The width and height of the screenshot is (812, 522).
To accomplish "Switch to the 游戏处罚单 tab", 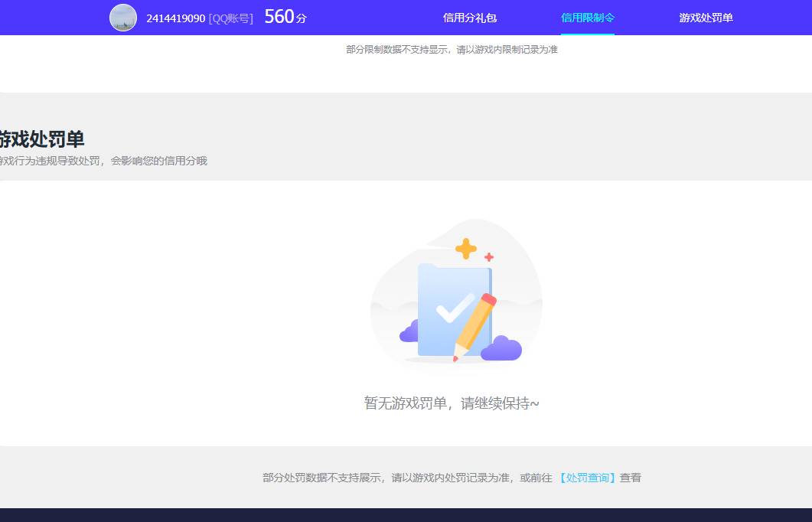I will click(705, 17).
